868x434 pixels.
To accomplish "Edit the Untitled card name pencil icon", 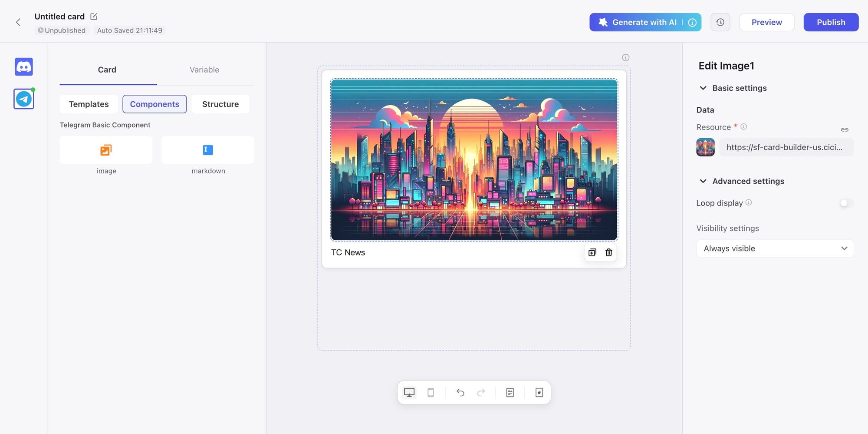I will 94,17.
